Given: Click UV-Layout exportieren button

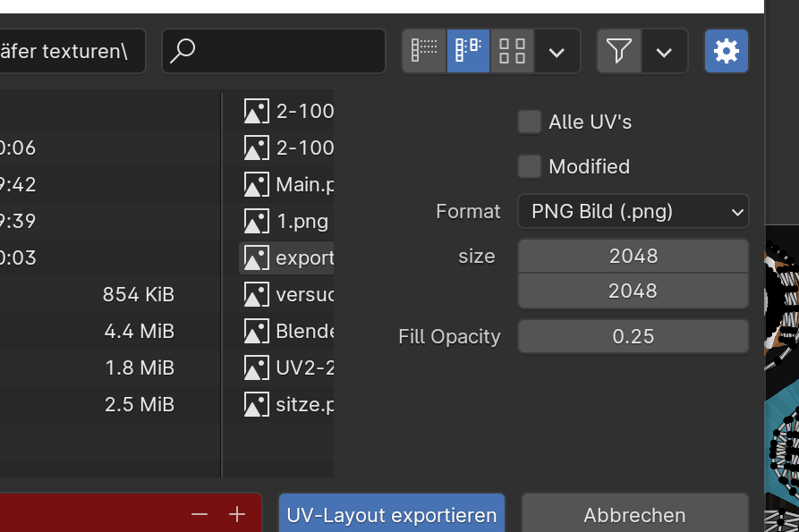Looking at the screenshot, I should coord(391,515).
